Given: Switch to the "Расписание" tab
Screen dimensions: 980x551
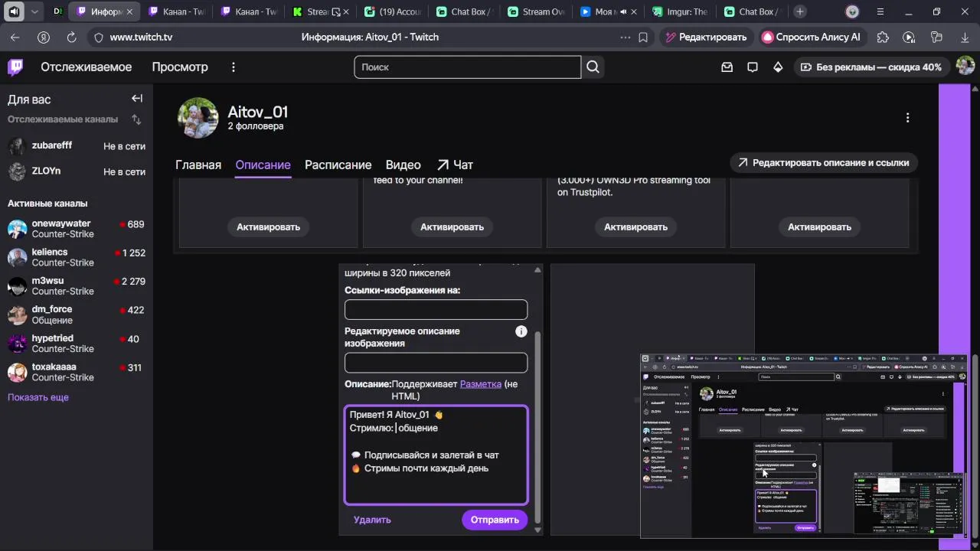Looking at the screenshot, I should pyautogui.click(x=338, y=165).
